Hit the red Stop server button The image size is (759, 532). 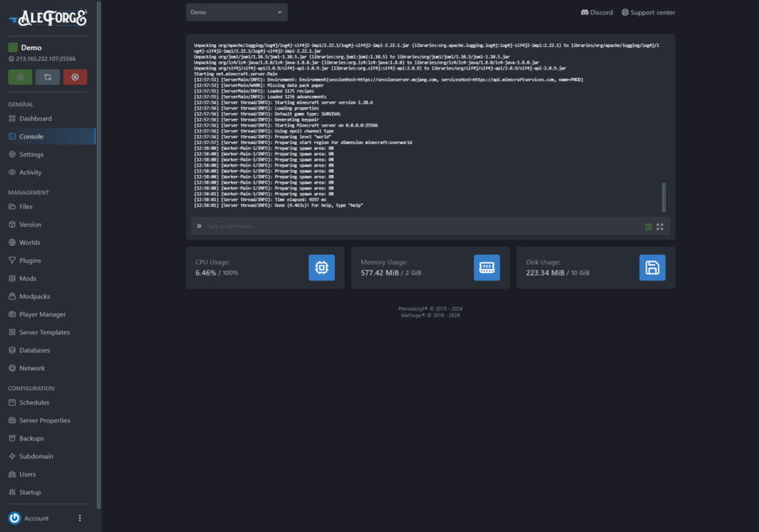(75, 77)
